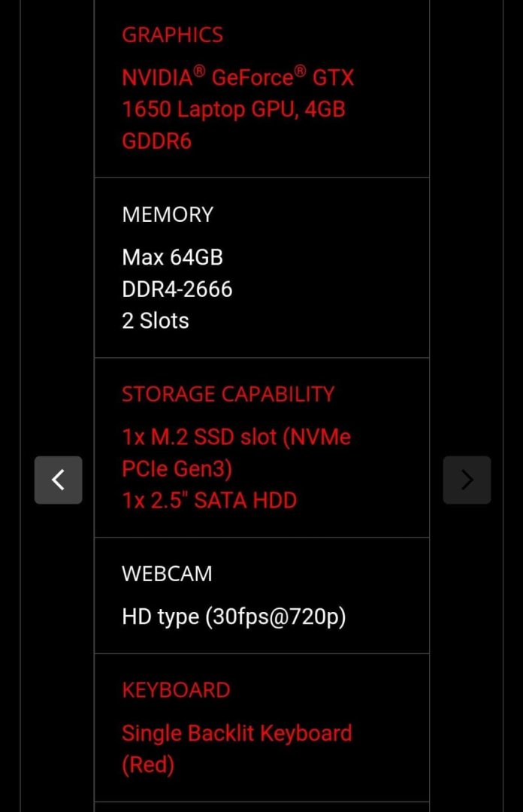Select the KEYBOARD section heading
Image resolution: width=523 pixels, height=812 pixels.
click(x=176, y=690)
